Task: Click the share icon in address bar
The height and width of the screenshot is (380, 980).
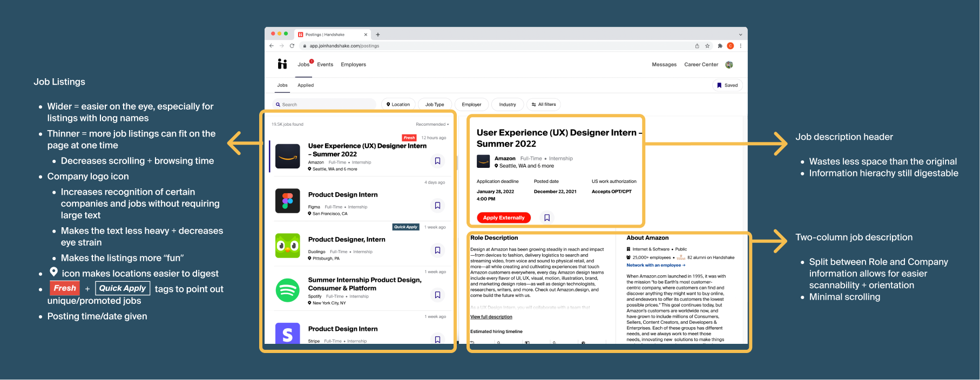Action: 697,46
